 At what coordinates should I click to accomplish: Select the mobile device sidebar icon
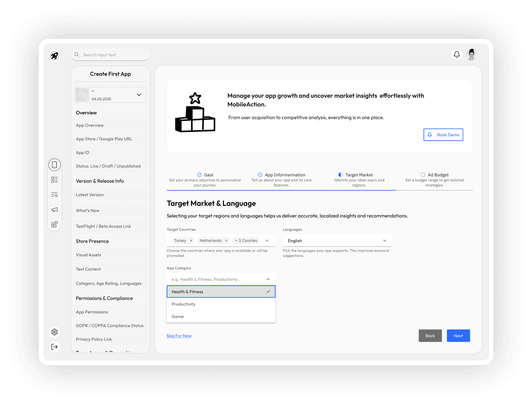55,165
